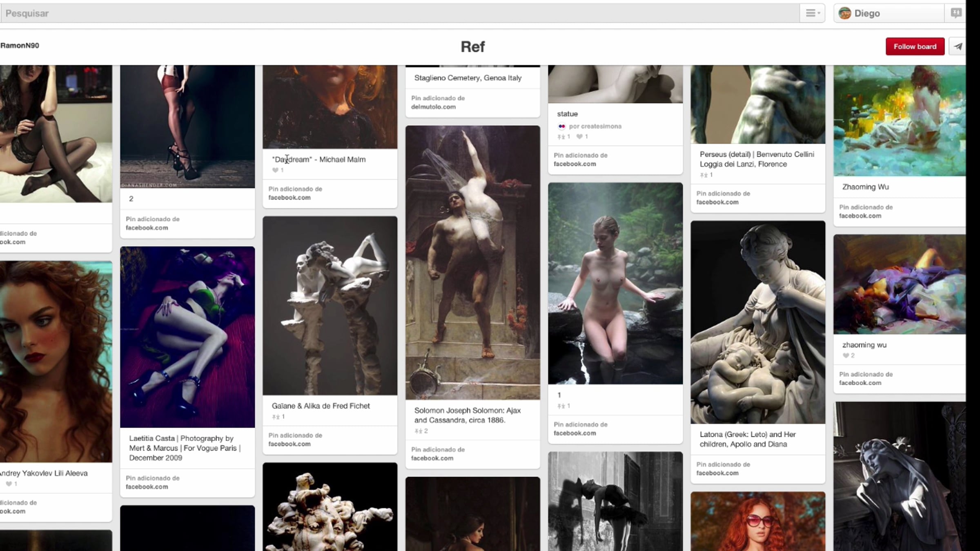Screen dimensions: 980x551
Task: Click Diego's profile avatar picture
Action: [844, 13]
